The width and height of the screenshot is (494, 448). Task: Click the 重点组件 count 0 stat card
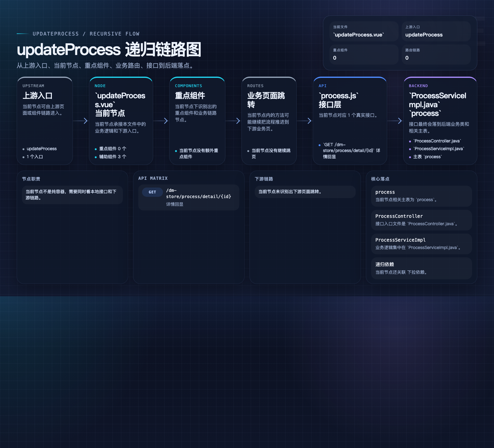click(364, 54)
